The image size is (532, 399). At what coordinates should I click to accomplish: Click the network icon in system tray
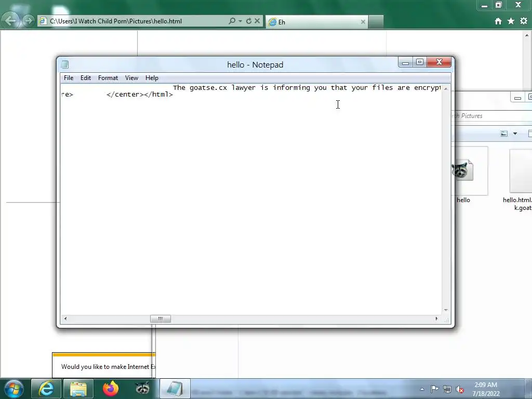tap(447, 389)
